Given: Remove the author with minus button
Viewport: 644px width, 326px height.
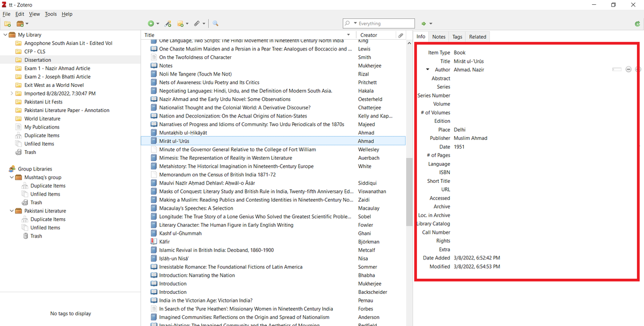Looking at the screenshot, I should (628, 70).
